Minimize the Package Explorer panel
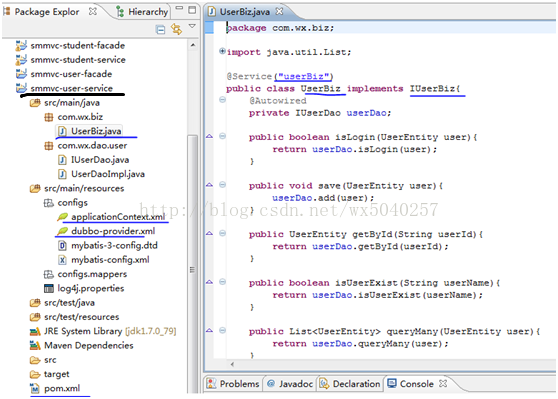Viewport: 558px width, 399px height. pyautogui.click(x=179, y=9)
